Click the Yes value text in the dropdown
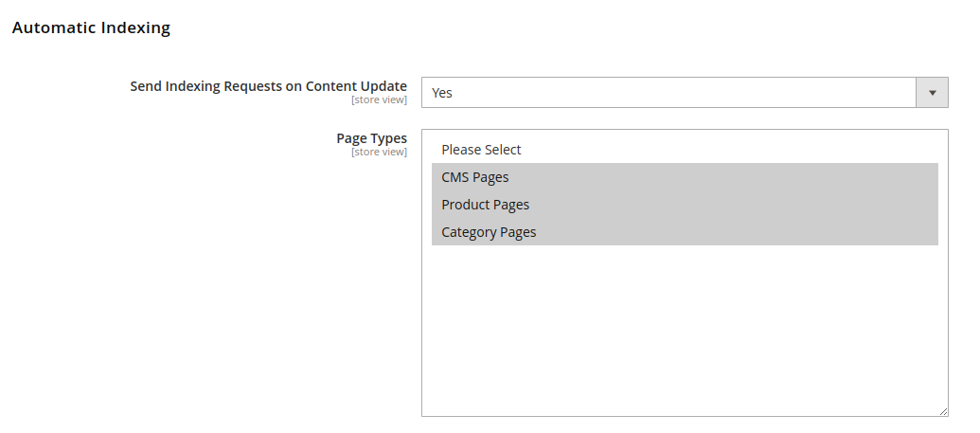 pos(441,93)
